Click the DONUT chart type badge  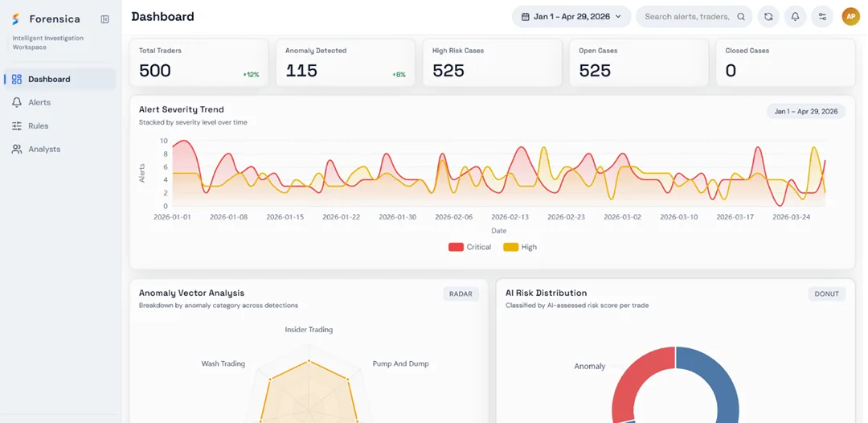pos(826,294)
